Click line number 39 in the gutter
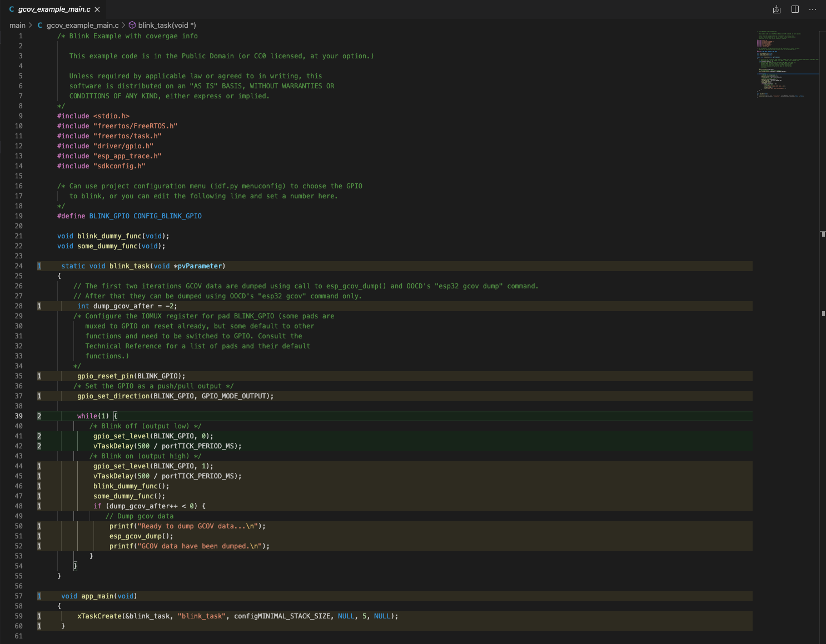 [x=18, y=416]
